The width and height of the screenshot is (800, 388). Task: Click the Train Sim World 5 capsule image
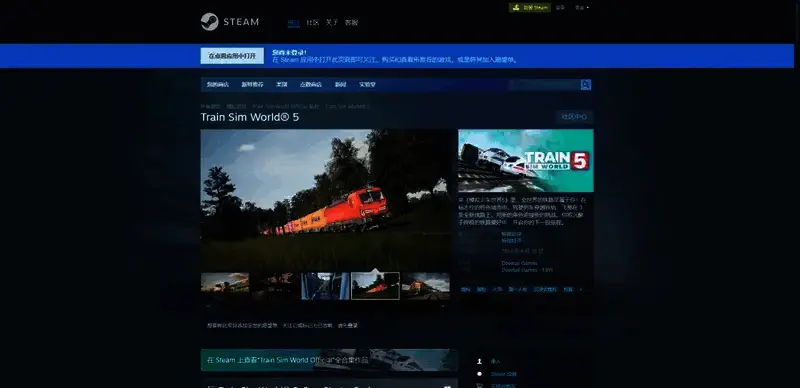pos(526,160)
